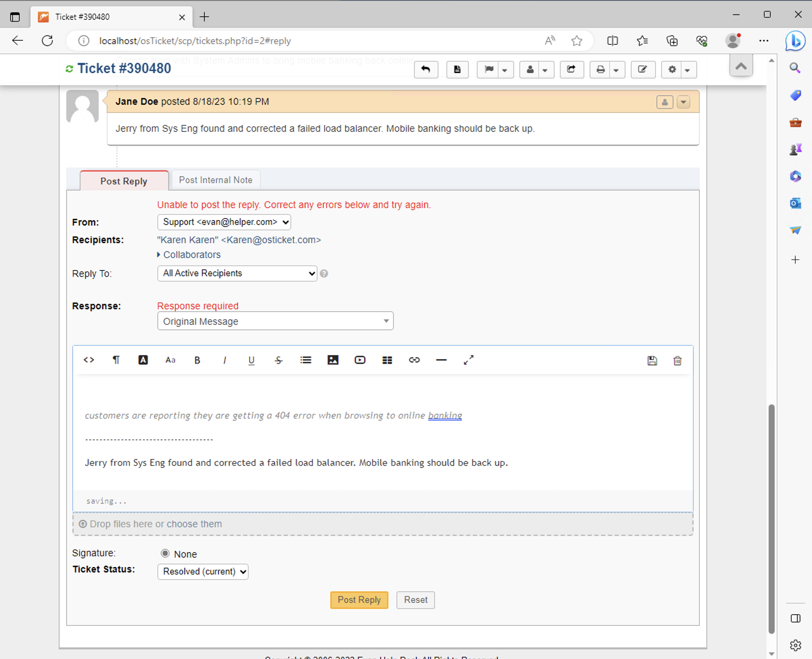This screenshot has width=812, height=659.
Task: Open the Ticket Status dropdown
Action: pos(203,571)
